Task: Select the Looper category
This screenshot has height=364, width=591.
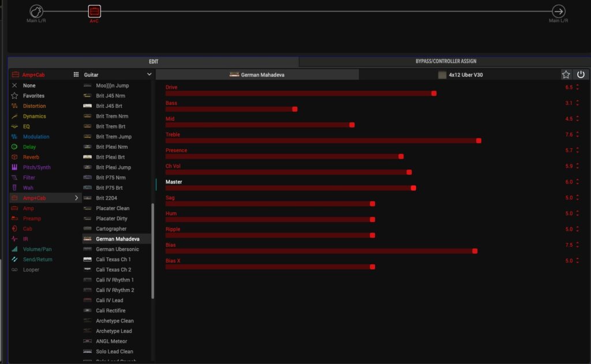Action: click(31, 270)
